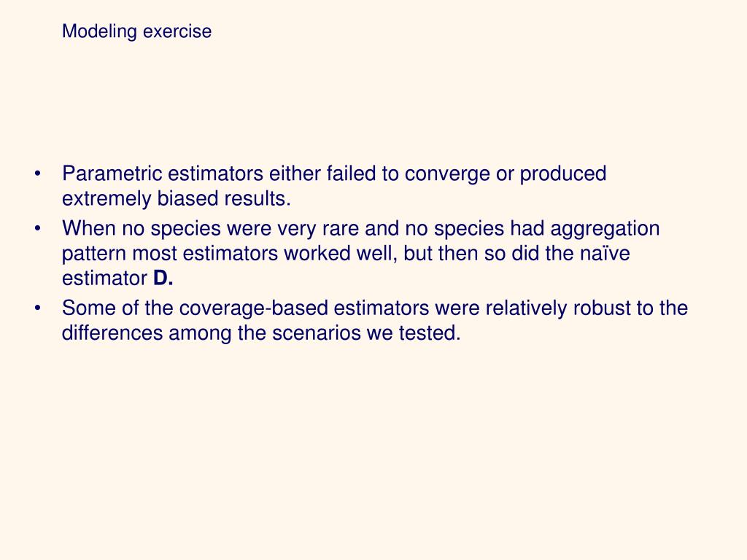Click the bullet marker before "When no species"
The width and height of the screenshot is (747, 560).
pyautogui.click(x=38, y=228)
